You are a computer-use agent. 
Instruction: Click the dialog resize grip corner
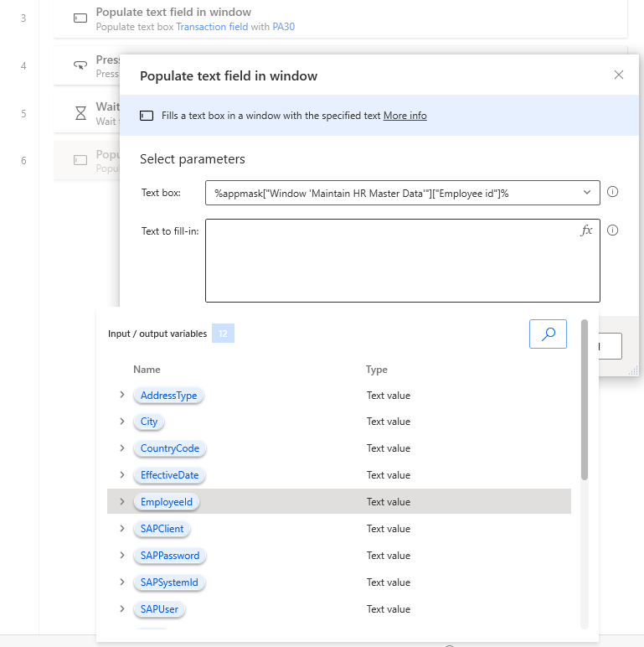[x=633, y=370]
